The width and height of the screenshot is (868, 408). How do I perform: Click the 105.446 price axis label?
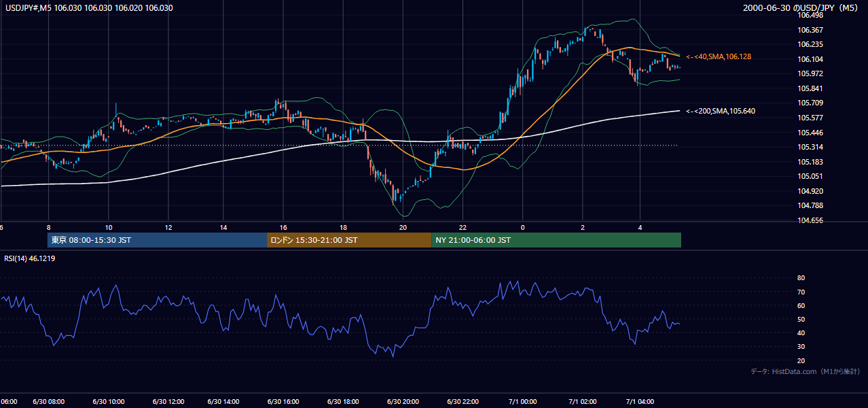tap(810, 133)
